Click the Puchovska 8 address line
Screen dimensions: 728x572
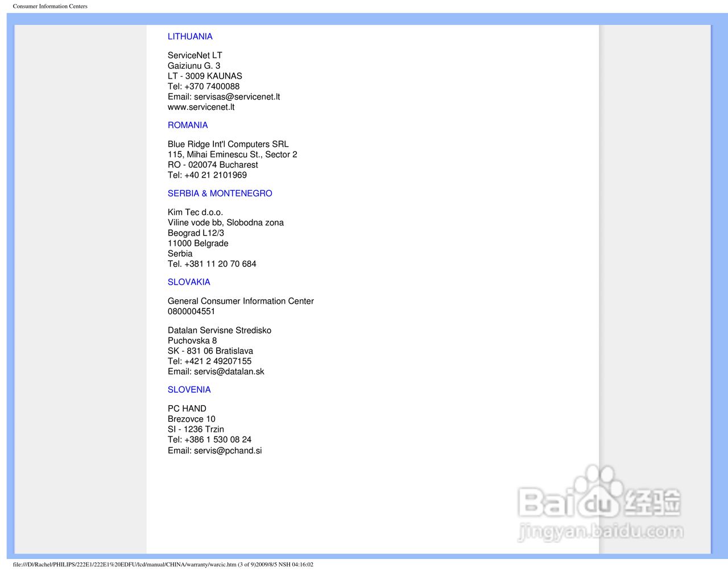pos(192,341)
